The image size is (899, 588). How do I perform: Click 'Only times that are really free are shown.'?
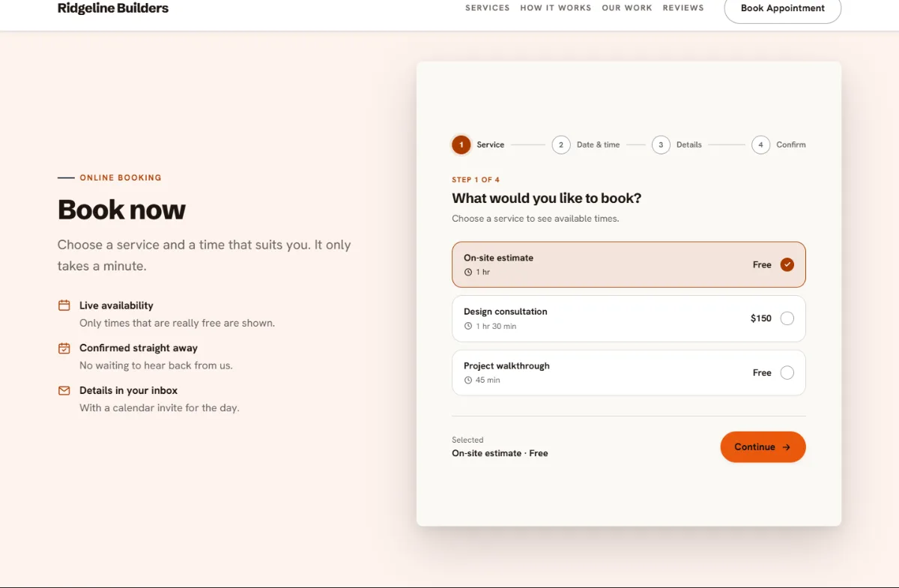tap(177, 324)
